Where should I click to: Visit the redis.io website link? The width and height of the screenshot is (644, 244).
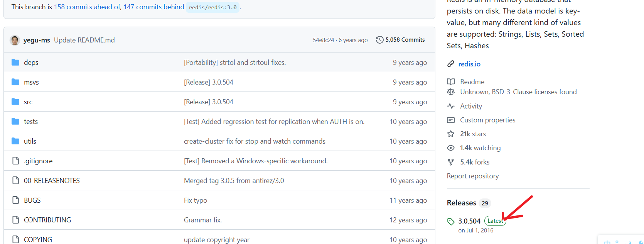469,64
